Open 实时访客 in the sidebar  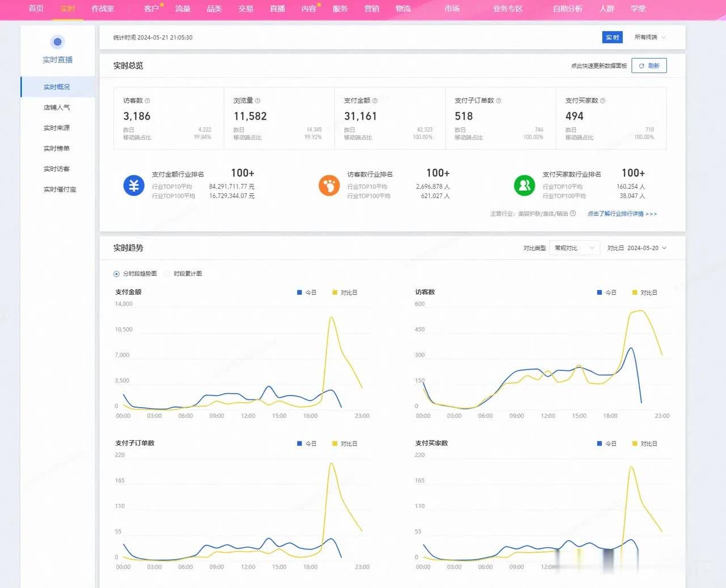coord(57,168)
